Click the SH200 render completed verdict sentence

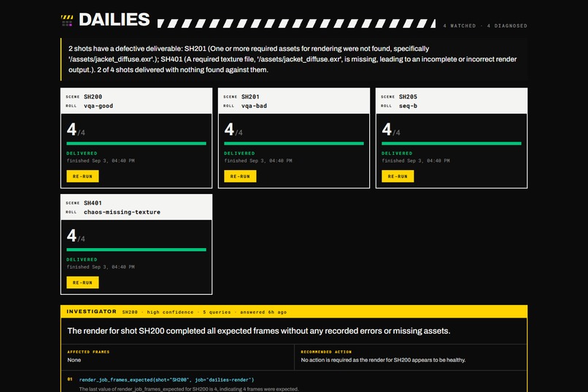[x=259, y=331]
